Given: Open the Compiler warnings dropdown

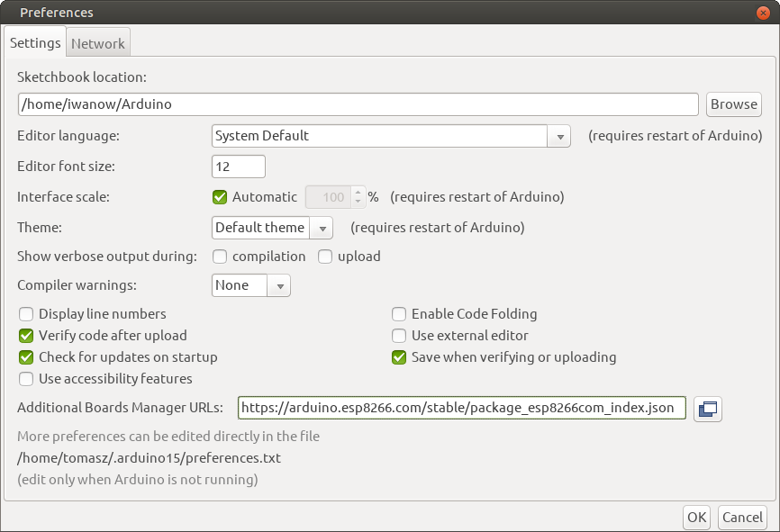Looking at the screenshot, I should (x=279, y=285).
